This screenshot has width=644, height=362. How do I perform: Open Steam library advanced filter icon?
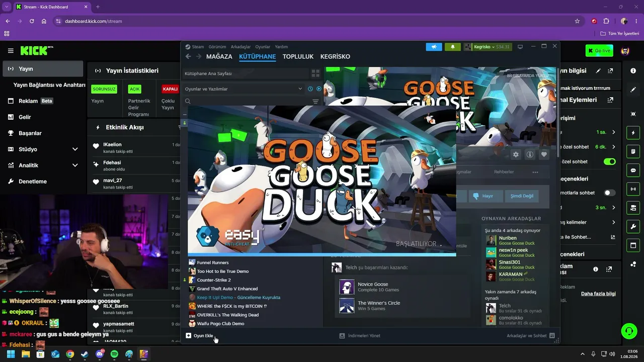[x=315, y=102]
